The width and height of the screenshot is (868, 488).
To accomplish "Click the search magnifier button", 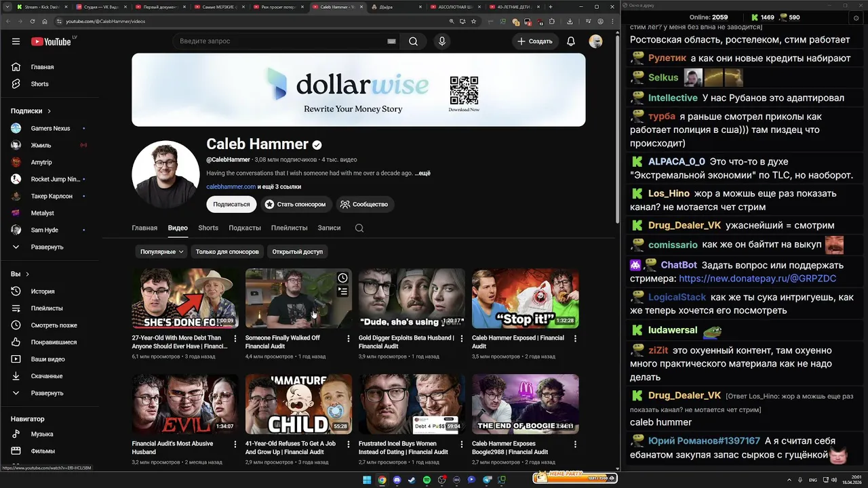I will (413, 41).
